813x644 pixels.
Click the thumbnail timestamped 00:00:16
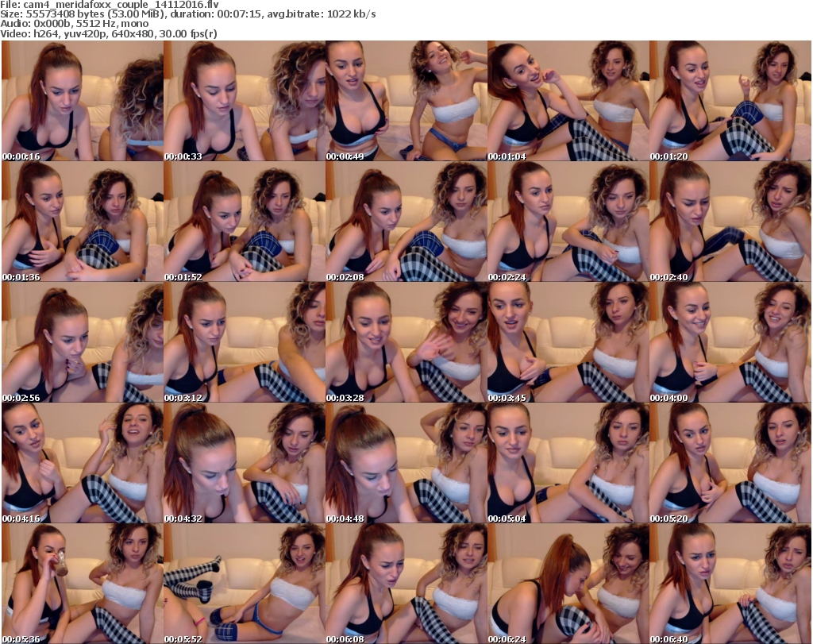point(82,102)
